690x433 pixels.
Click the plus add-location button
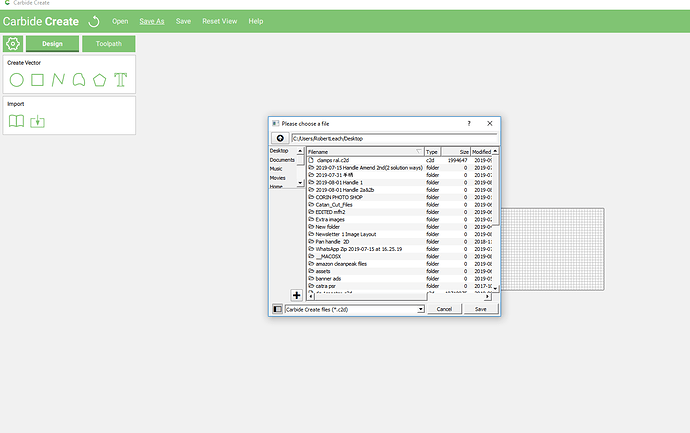click(297, 295)
